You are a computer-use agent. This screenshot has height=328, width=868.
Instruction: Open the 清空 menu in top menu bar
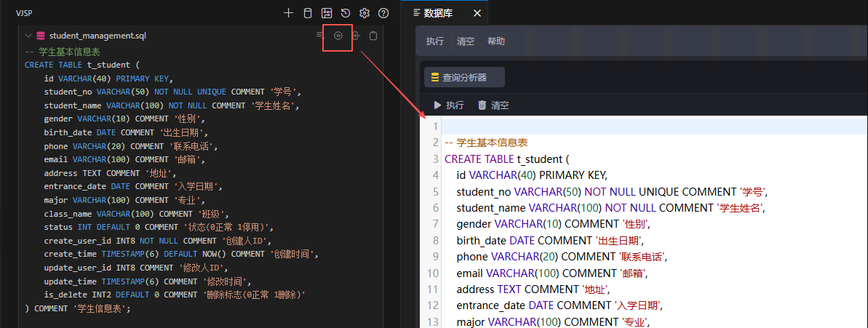click(x=466, y=41)
